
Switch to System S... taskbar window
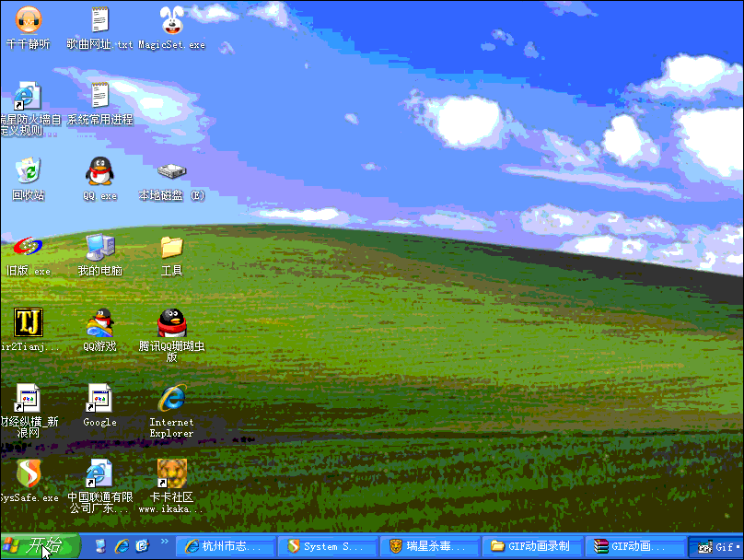pos(329,546)
